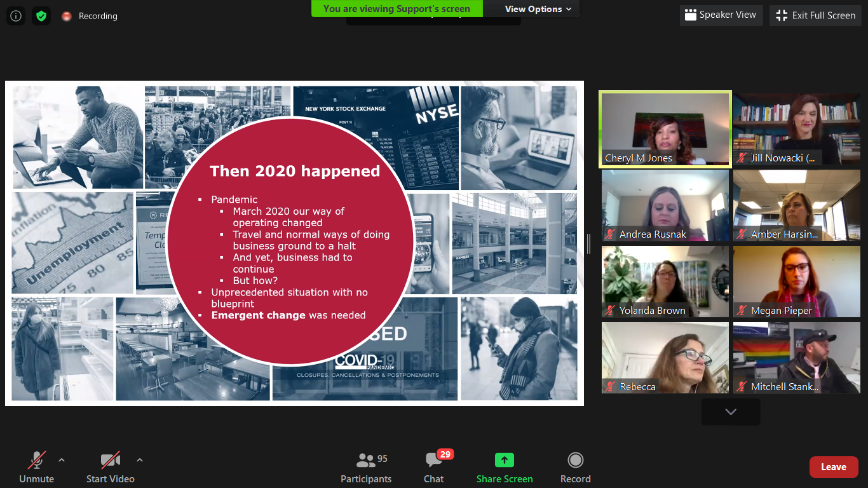Open video options arrow beside Start Video
Viewport: 868px width, 488px height.
click(140, 459)
